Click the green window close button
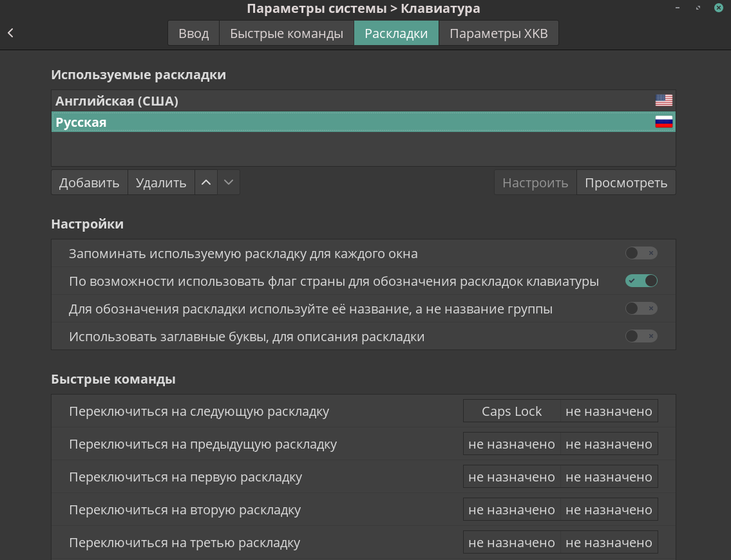This screenshot has width=731, height=560. point(718,8)
